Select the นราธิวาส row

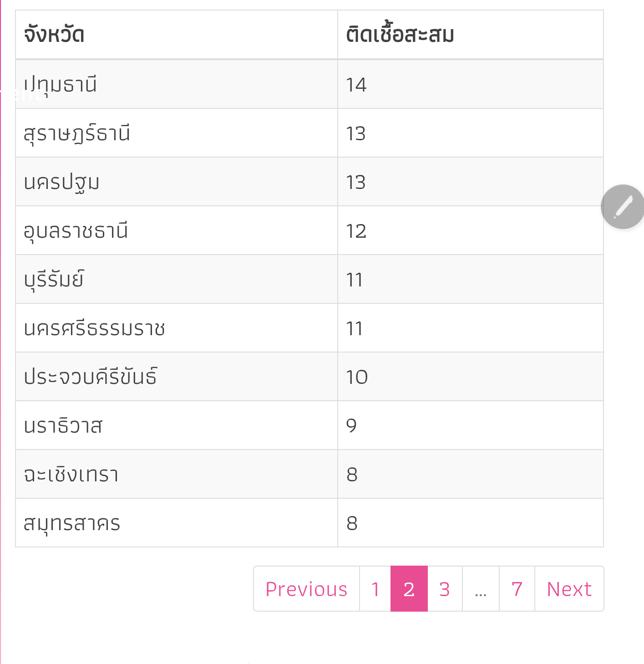63,426
